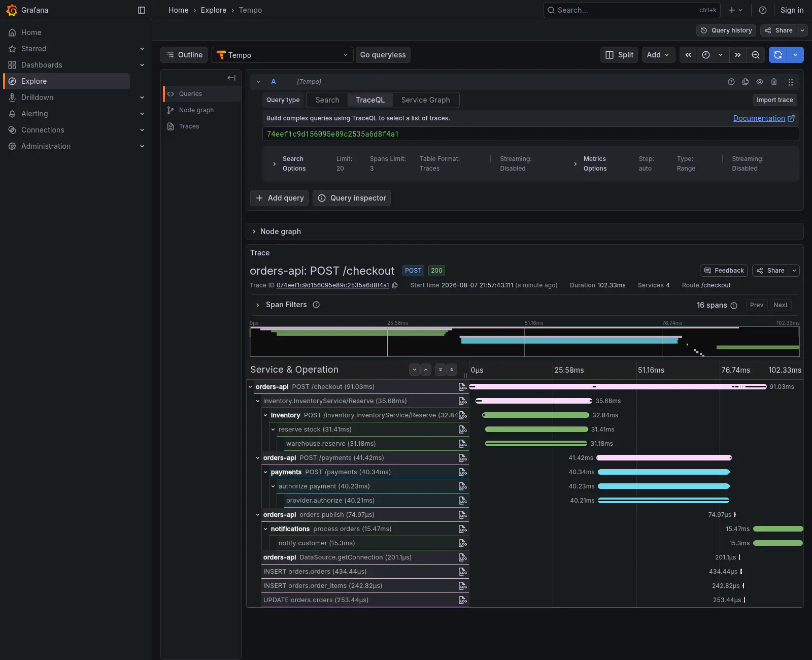Screen dimensions: 812x660
Task: Collapse the outline panel with arrow icon
Action: [x=231, y=78]
